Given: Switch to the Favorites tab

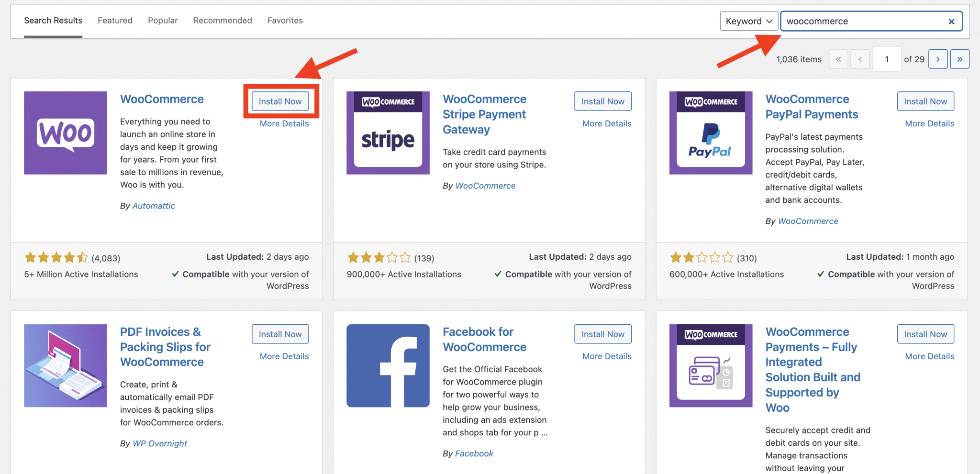Looking at the screenshot, I should (285, 21).
